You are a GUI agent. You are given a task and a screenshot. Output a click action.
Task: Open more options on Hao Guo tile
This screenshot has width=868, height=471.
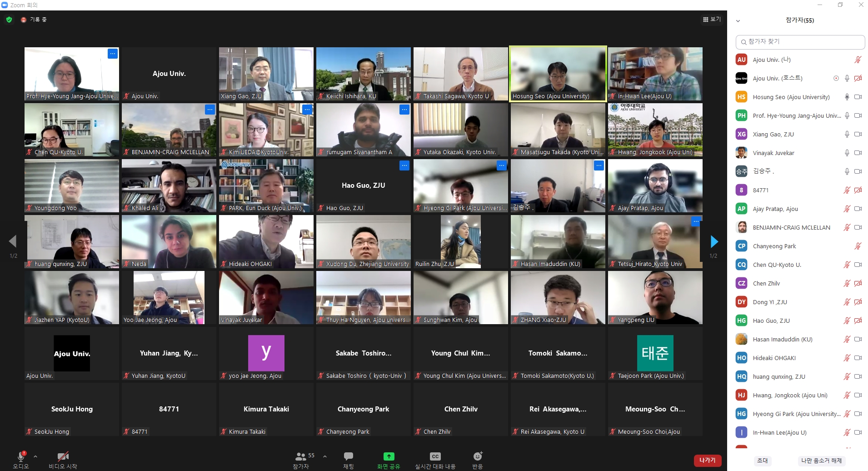pos(404,165)
